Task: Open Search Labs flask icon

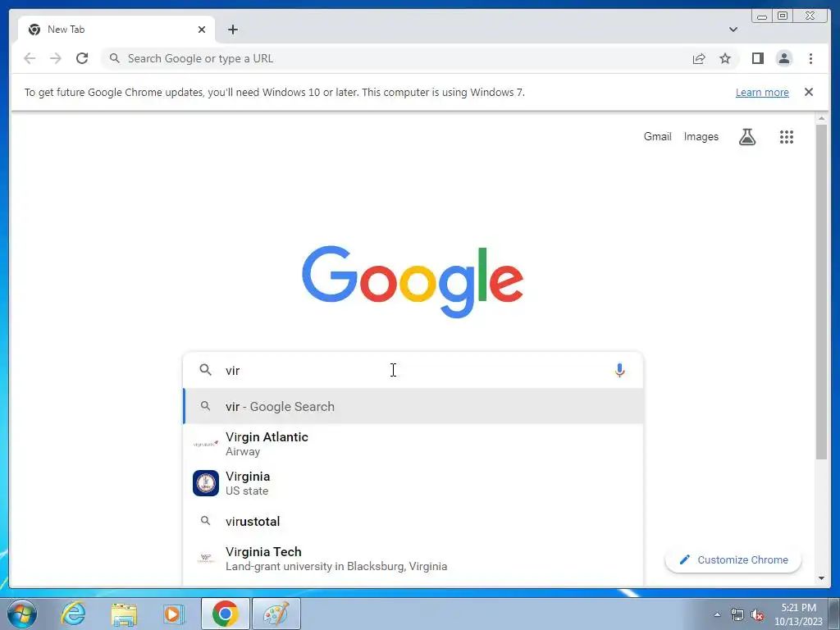Action: coord(747,137)
